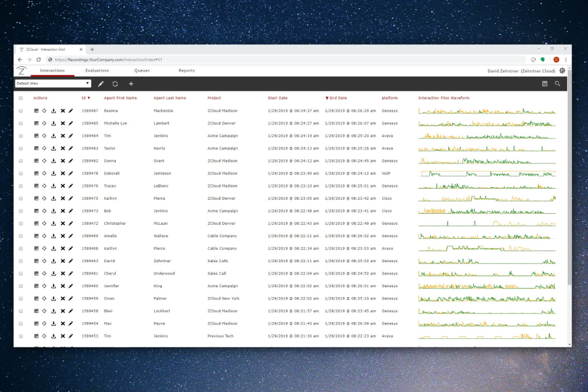Download the Owen Palmer recording
588x392 pixels.
click(x=54, y=299)
